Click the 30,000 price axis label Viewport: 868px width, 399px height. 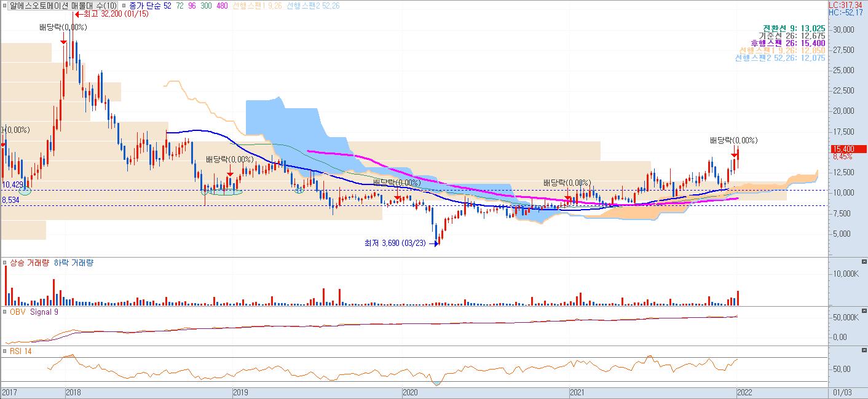[x=843, y=29]
